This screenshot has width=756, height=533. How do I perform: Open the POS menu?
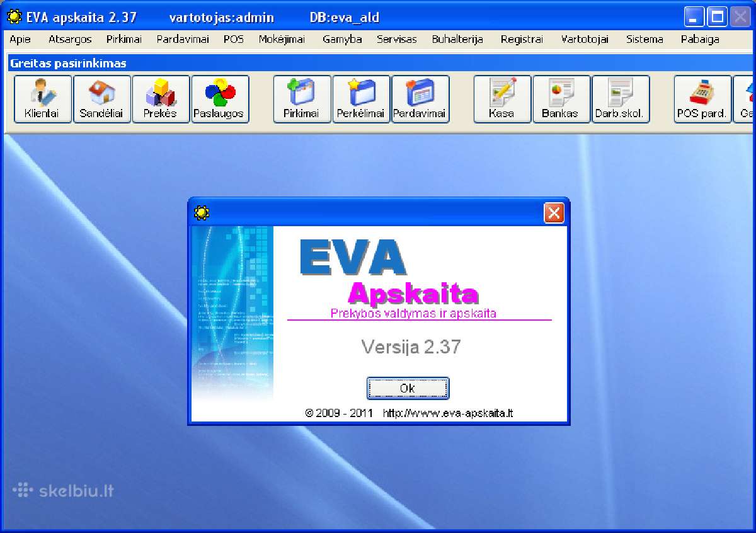click(234, 39)
